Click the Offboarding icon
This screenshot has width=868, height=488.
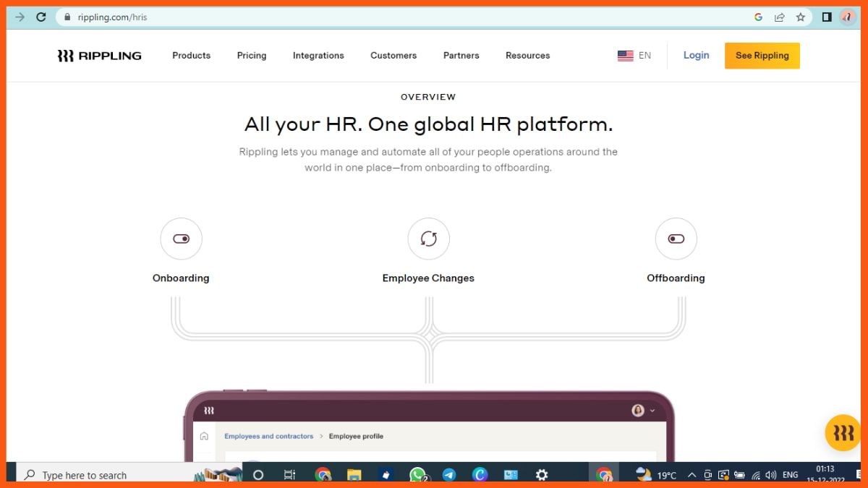tap(676, 239)
